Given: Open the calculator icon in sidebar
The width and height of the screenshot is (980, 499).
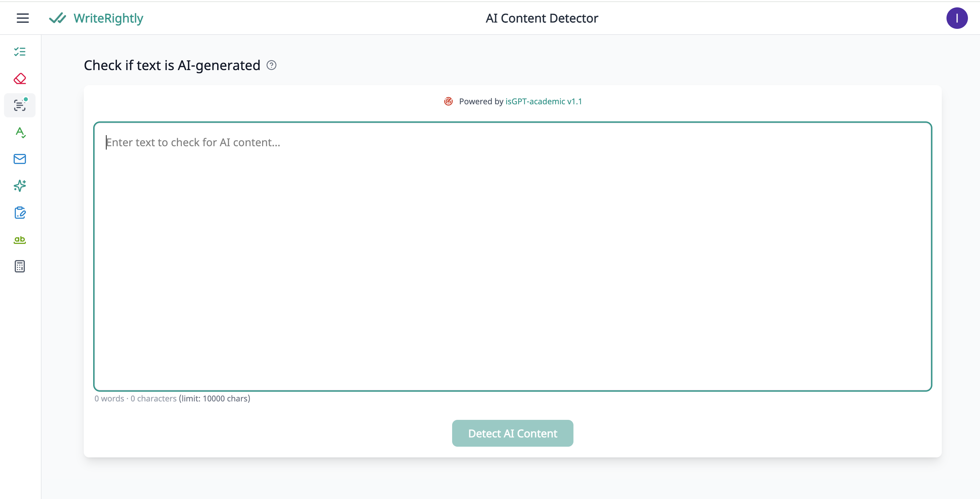Looking at the screenshot, I should pos(20,267).
